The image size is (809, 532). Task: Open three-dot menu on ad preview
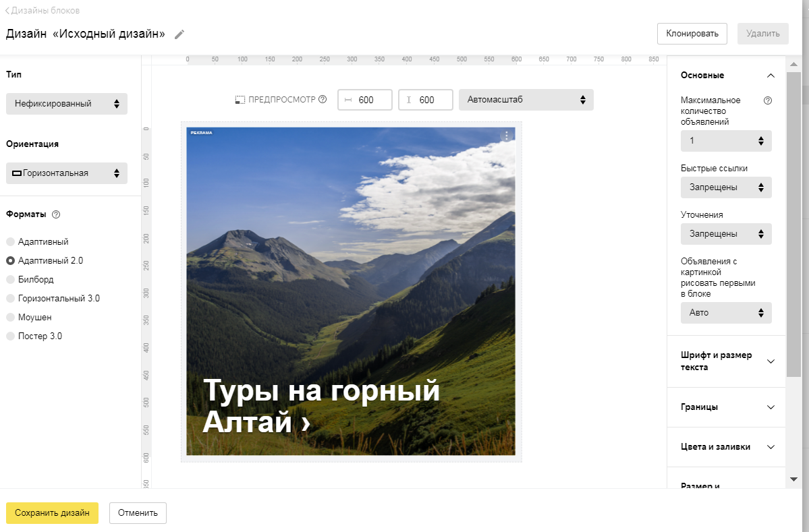point(507,136)
